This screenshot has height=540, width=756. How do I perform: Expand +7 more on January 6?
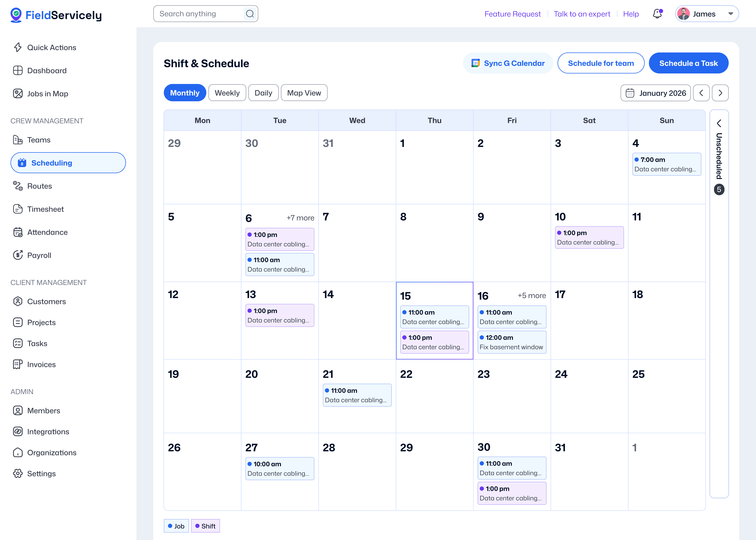[300, 218]
